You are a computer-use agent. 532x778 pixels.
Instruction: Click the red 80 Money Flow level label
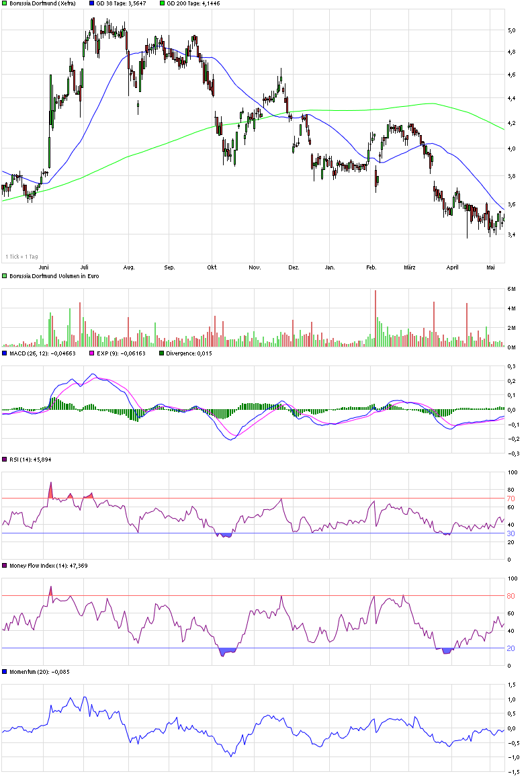(511, 597)
